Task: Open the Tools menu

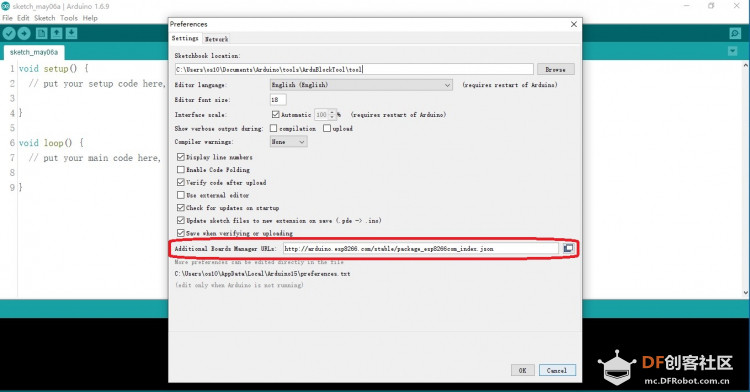Action: click(68, 18)
